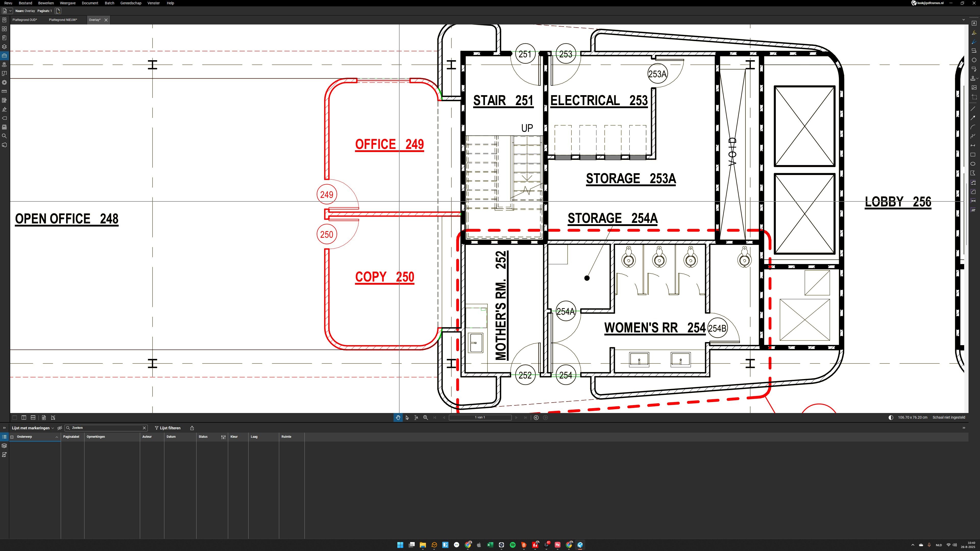The image size is (980, 551).
Task: Select the text selection cursor tool
Action: (x=416, y=418)
